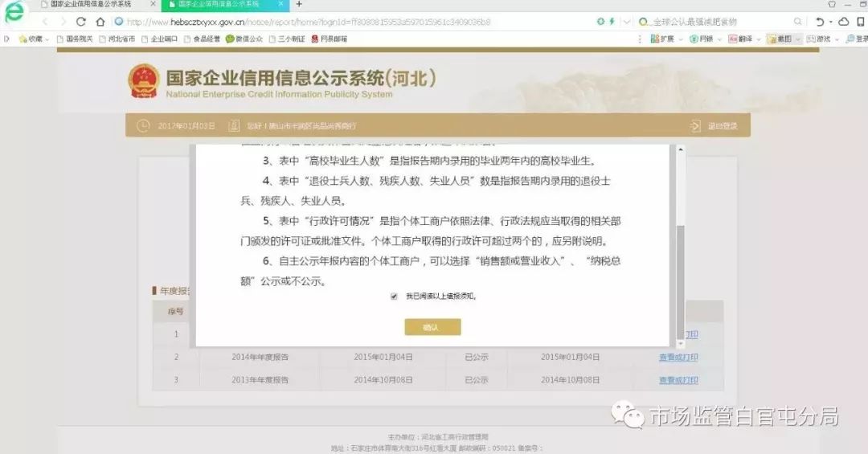Click the search engine logo icon
This screenshot has width=868, height=454.
643,22
